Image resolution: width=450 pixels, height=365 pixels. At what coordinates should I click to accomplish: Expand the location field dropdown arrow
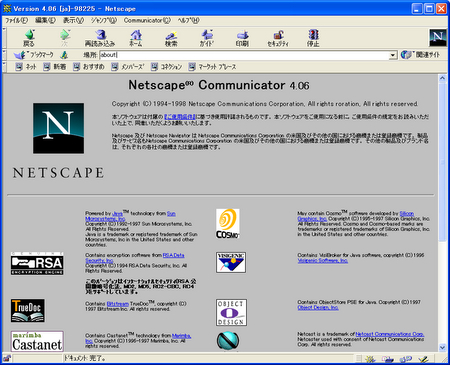(x=393, y=55)
